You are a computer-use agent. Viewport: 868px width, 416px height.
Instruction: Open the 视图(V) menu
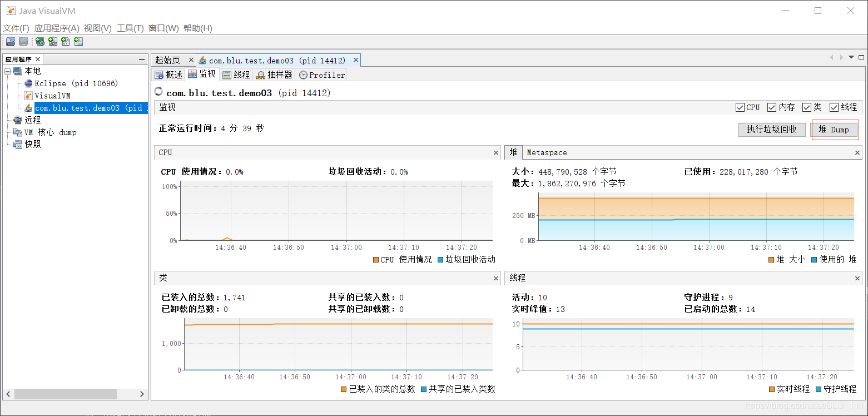tap(98, 28)
